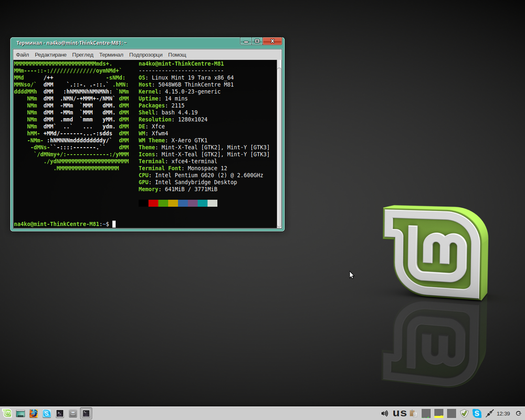Click the blue color block in neofetch
The height and width of the screenshot is (420, 525).
coord(183,203)
